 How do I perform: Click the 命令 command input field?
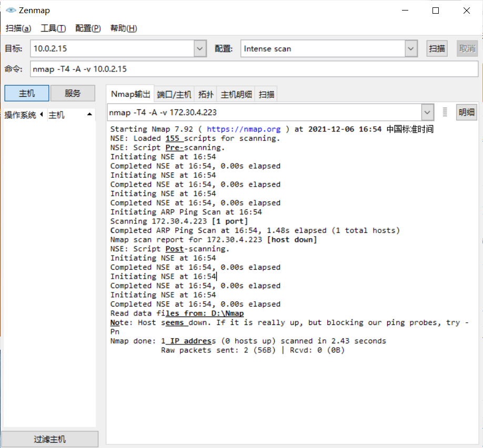254,69
